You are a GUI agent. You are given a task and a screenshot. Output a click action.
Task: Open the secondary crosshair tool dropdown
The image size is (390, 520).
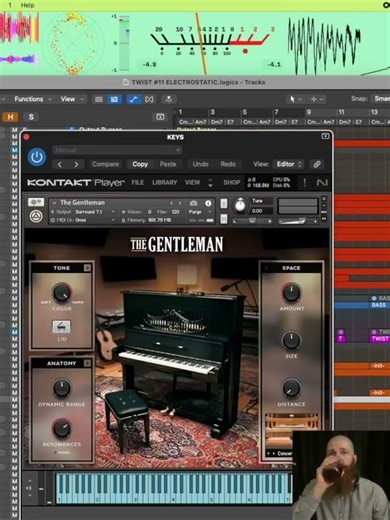(x=316, y=99)
